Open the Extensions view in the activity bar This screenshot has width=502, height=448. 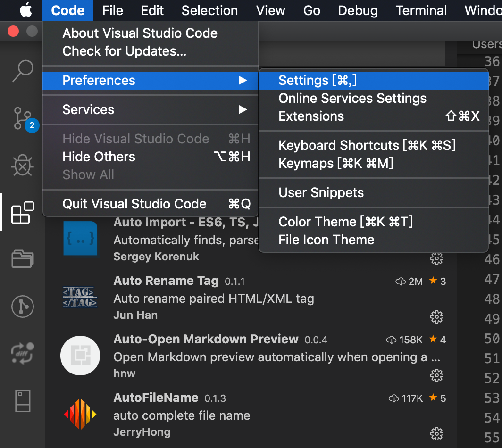pyautogui.click(x=22, y=212)
